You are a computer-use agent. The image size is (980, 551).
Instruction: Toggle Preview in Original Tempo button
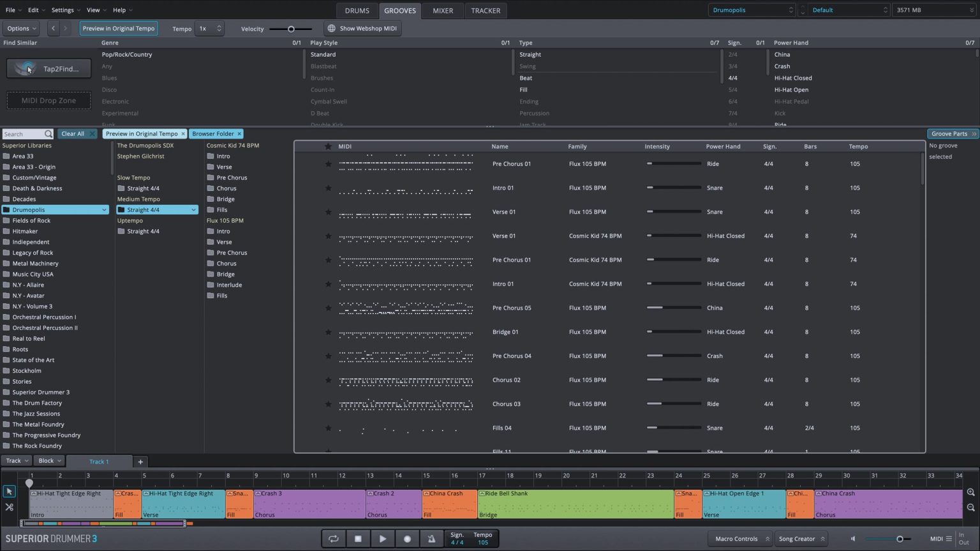(x=119, y=29)
